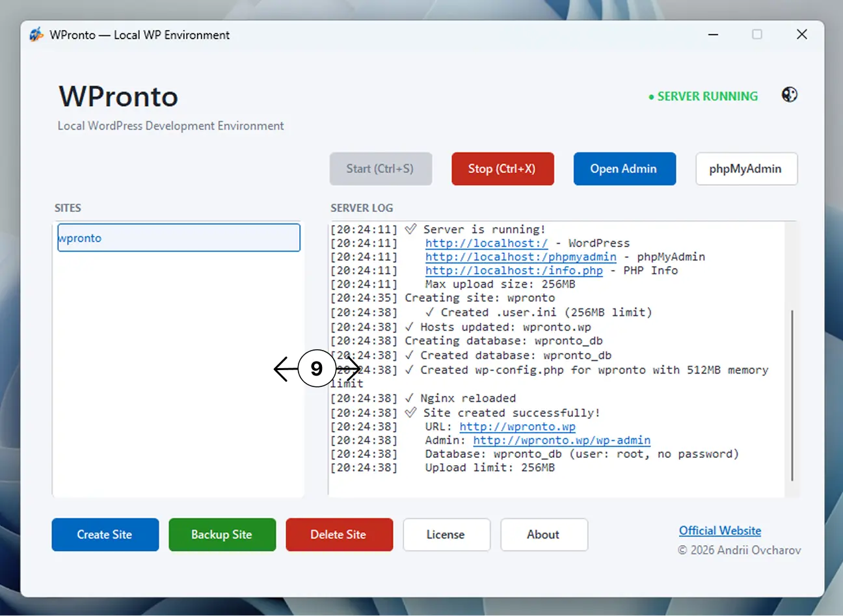This screenshot has width=843, height=616.
Task: Minimize the WPronto window
Action: (714, 34)
